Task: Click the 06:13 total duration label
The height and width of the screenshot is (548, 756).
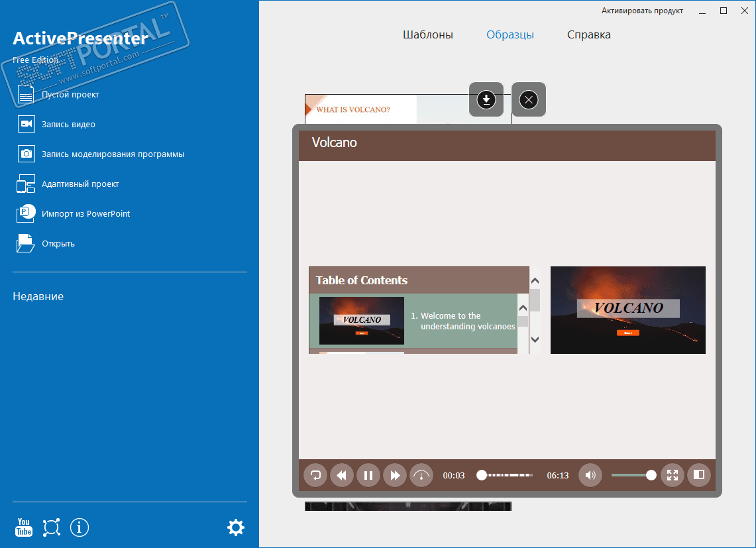Action: coord(558,476)
